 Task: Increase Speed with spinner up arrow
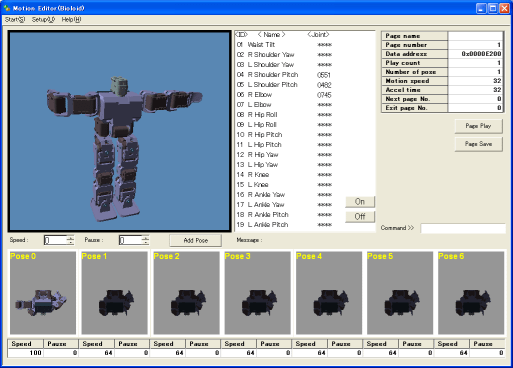click(70, 238)
